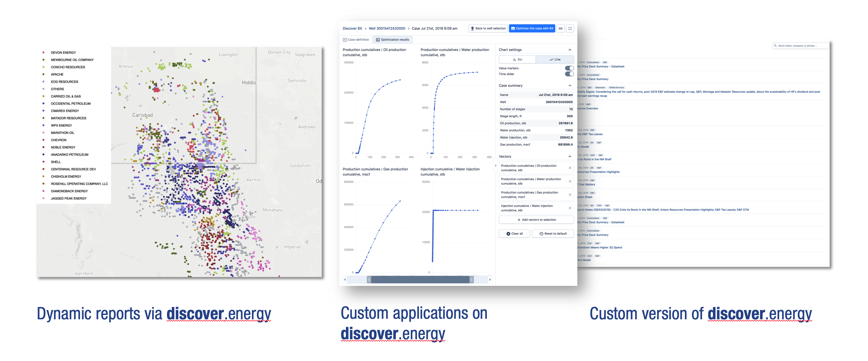Click the Water injection, stb summary row
The image size is (868, 361).
[x=536, y=137]
